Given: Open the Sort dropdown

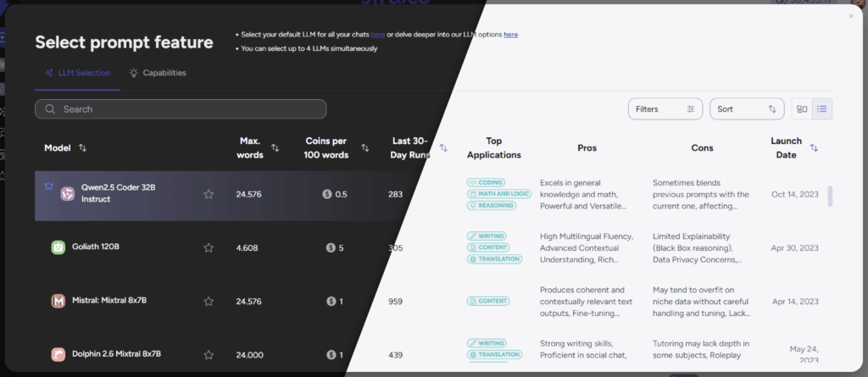Looking at the screenshot, I should point(747,109).
